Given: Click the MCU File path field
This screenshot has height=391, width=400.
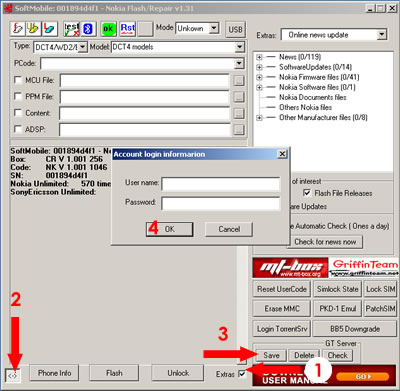Looking at the screenshot, I should pyautogui.click(x=145, y=80).
